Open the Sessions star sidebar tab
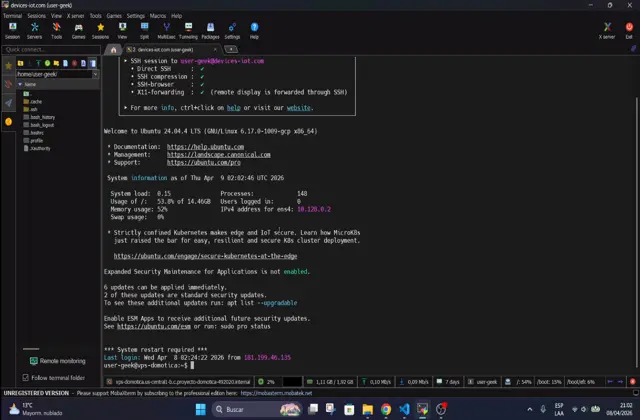 coord(8,65)
